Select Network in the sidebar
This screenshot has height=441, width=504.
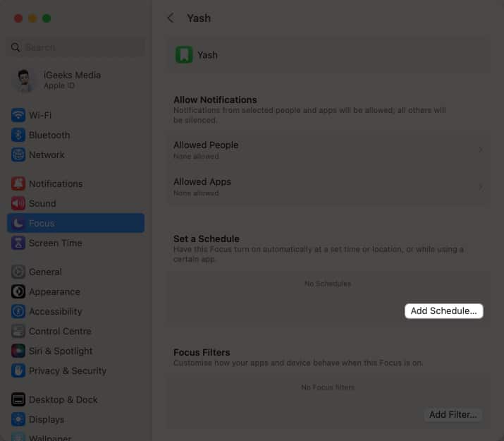[47, 155]
